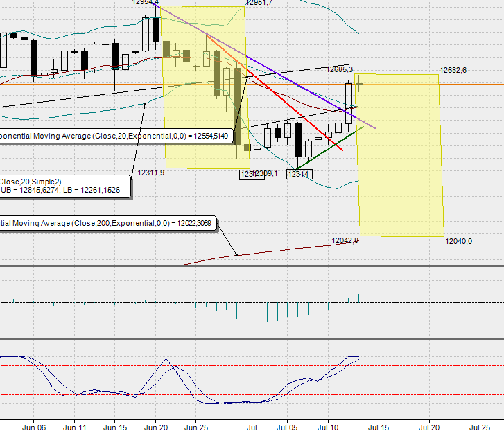
Task: Click the Jul 25 date axis label
Action: pos(480,427)
